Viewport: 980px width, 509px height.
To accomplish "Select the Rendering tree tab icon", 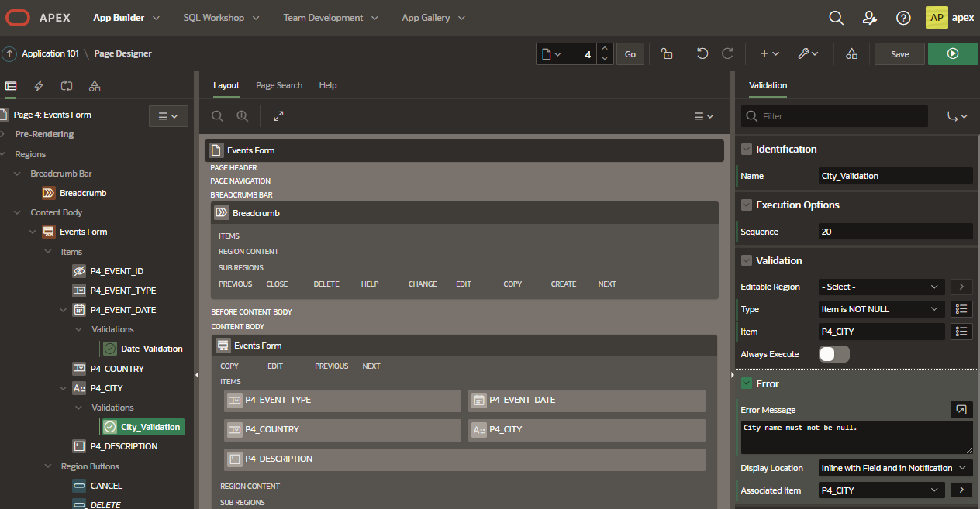I will coord(11,86).
